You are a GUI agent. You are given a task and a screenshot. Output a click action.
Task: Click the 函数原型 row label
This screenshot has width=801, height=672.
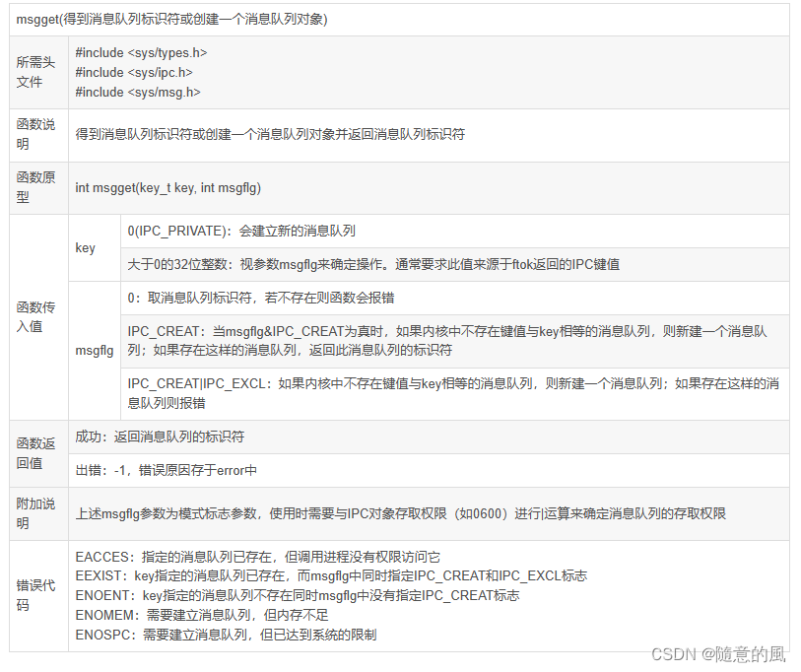pyautogui.click(x=37, y=187)
